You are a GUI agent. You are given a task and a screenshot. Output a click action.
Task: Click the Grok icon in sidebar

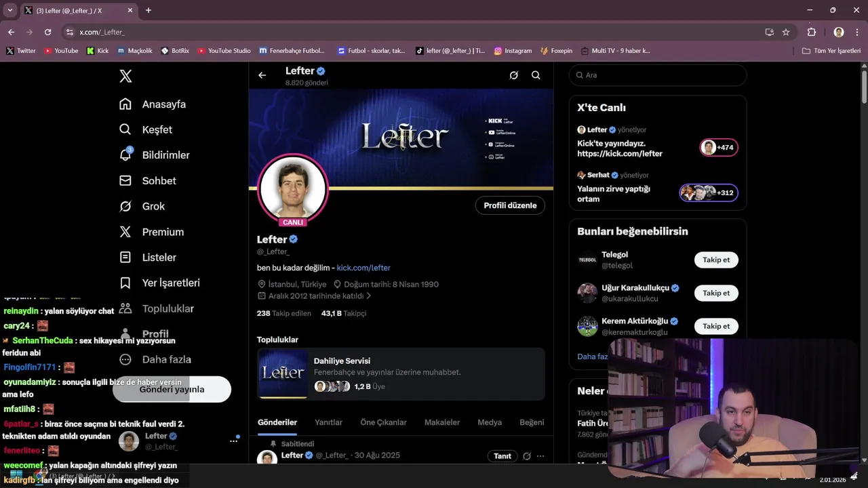pos(125,206)
